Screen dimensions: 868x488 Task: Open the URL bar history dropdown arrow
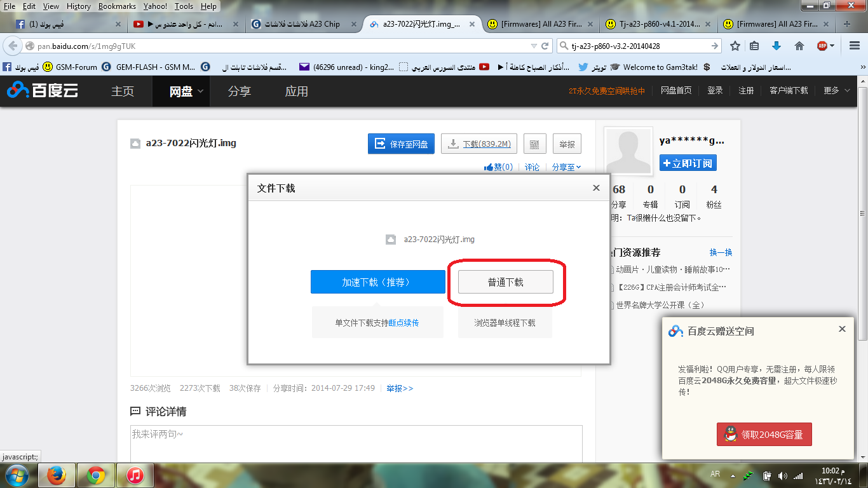[x=534, y=46]
